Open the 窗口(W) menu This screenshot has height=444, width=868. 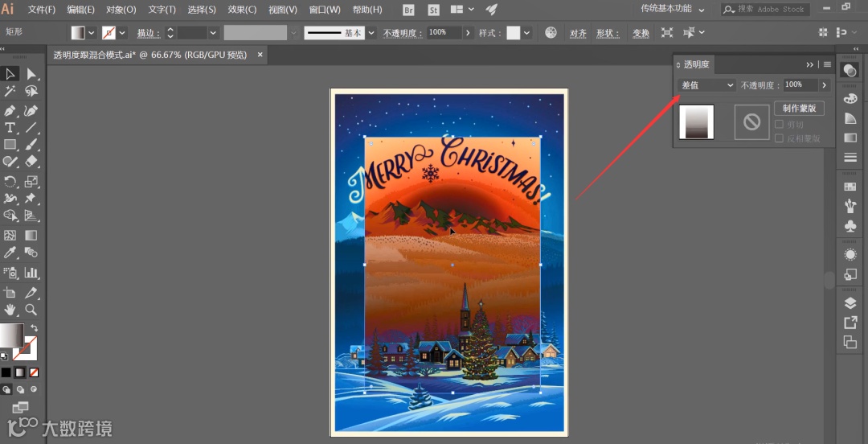click(325, 10)
